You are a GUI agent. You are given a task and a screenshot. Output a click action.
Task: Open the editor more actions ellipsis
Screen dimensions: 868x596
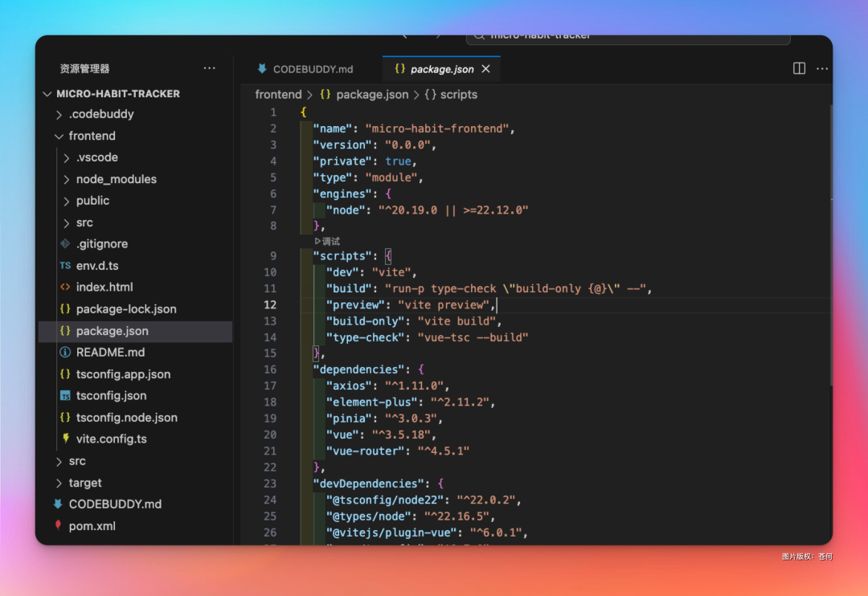coord(822,68)
